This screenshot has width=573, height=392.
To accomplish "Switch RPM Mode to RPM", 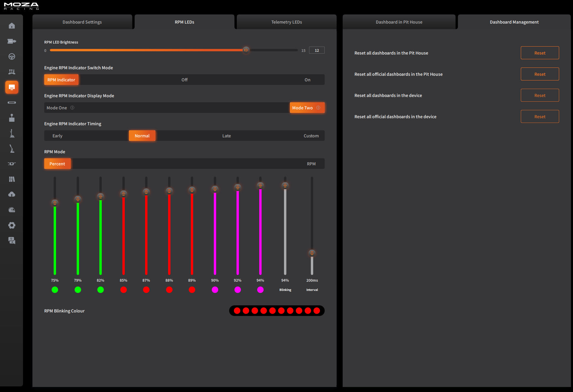I will (x=311, y=164).
